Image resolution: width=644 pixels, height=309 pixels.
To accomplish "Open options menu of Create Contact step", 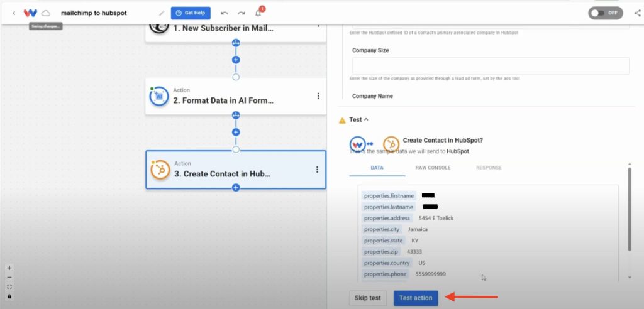I will coord(317,170).
